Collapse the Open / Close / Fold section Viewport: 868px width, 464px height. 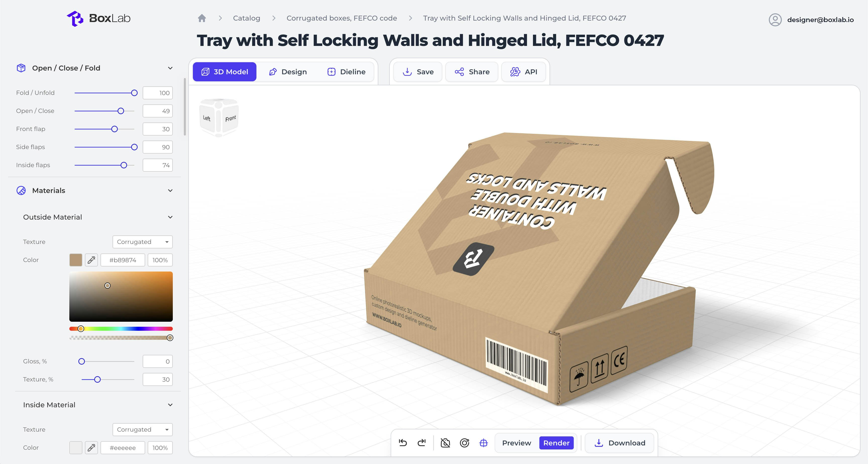click(x=170, y=68)
